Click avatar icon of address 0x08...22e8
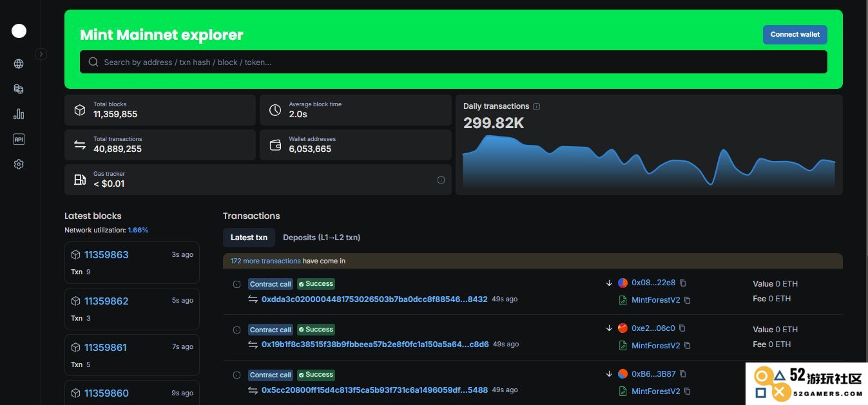 (x=622, y=283)
